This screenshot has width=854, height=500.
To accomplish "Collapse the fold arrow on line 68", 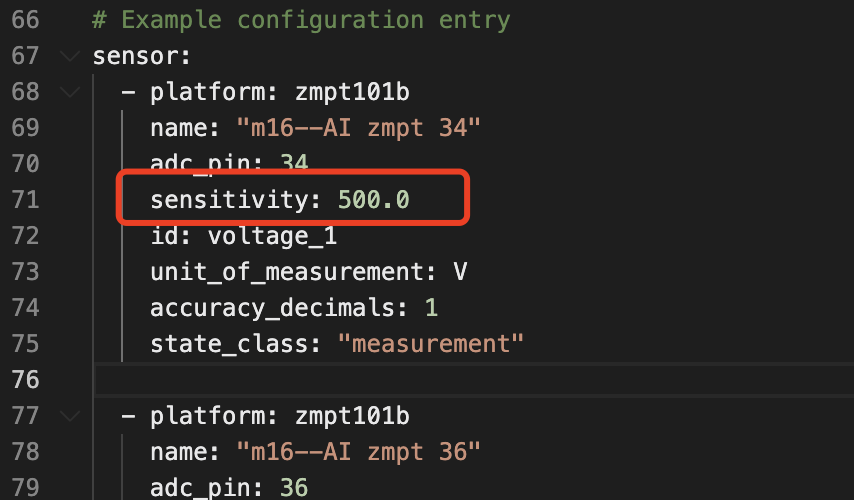I will click(69, 92).
